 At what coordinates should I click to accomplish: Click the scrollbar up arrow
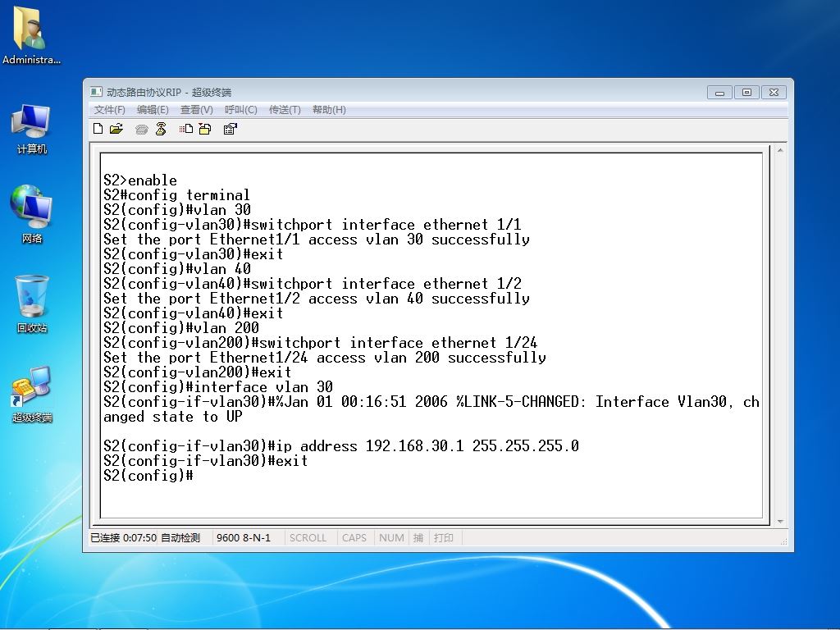(780, 151)
